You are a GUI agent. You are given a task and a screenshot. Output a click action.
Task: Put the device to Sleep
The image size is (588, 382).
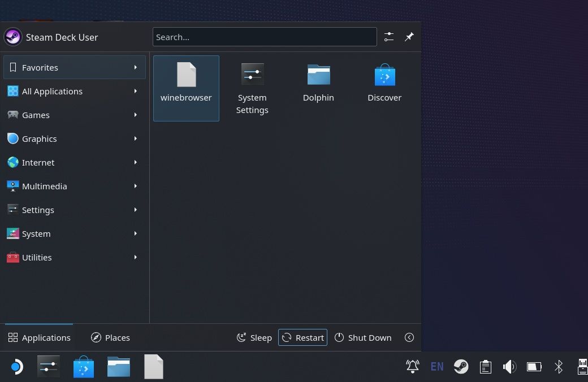(254, 337)
